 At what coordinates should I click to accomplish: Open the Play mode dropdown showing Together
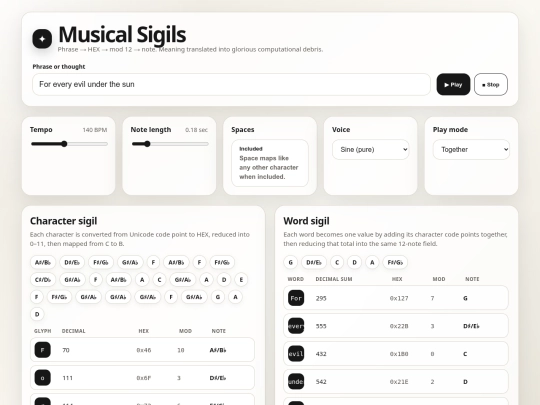pos(471,149)
